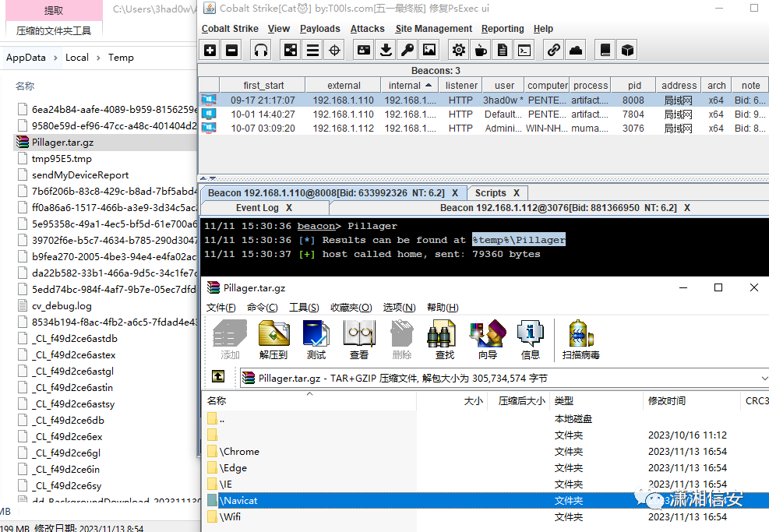The width and height of the screenshot is (769, 532).
Task: Click the 向导 wizard icon
Action: coord(487,340)
